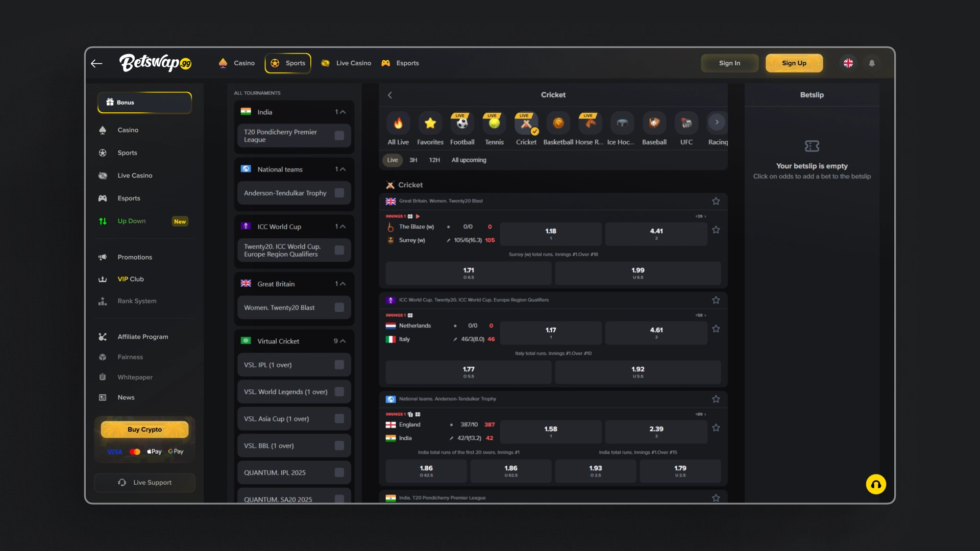Viewport: 980px width, 551px height.
Task: Favorite the Great Britain Women Twenty20 Blast league
Action: coord(716,201)
